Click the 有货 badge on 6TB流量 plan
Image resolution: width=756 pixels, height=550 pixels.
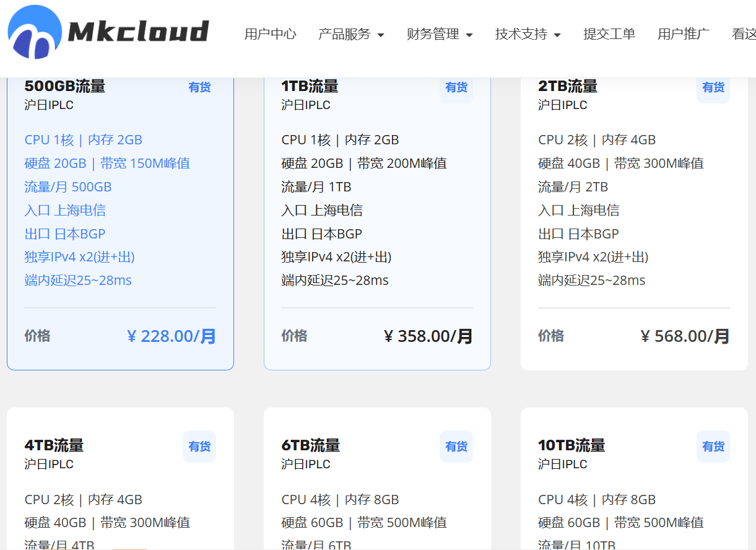(x=456, y=447)
